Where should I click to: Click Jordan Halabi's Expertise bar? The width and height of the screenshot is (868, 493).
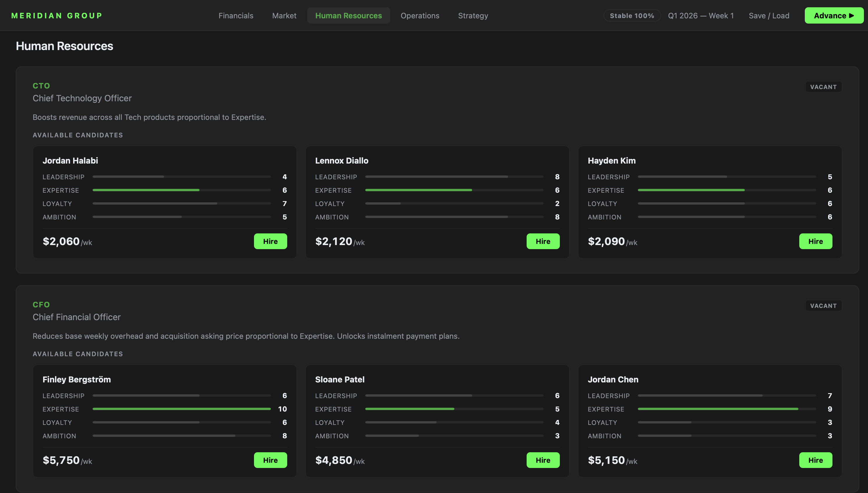click(x=181, y=190)
